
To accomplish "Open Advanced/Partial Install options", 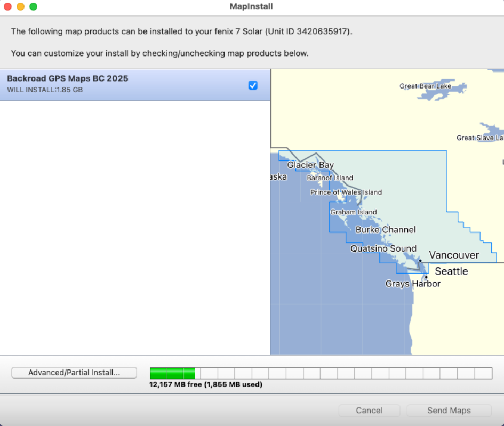I will tap(74, 373).
